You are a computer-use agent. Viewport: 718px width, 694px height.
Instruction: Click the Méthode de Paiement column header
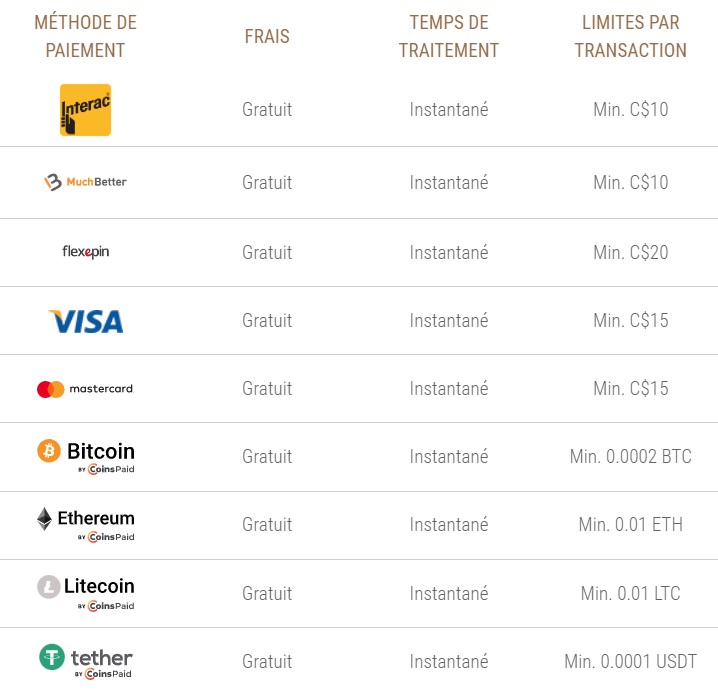pyautogui.click(x=86, y=36)
